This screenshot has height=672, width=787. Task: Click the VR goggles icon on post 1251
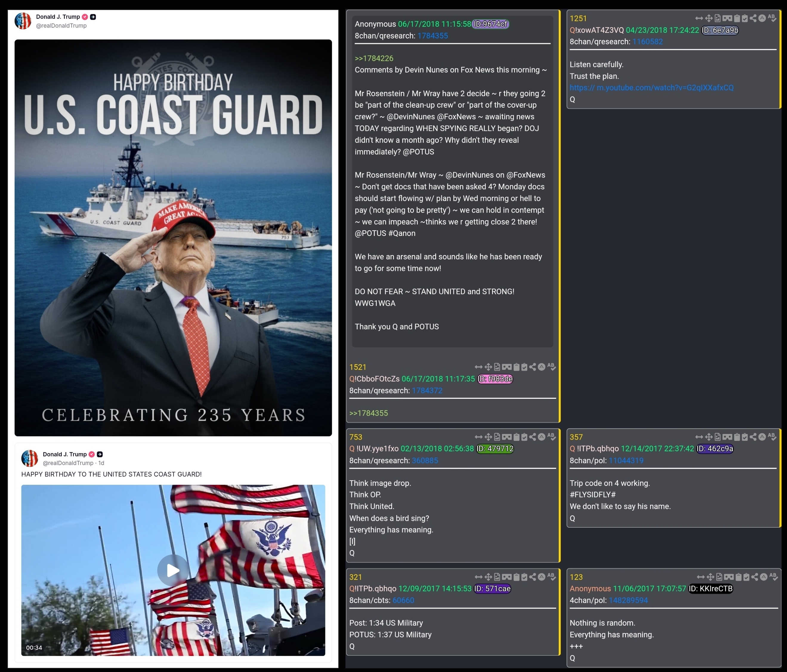tap(727, 18)
